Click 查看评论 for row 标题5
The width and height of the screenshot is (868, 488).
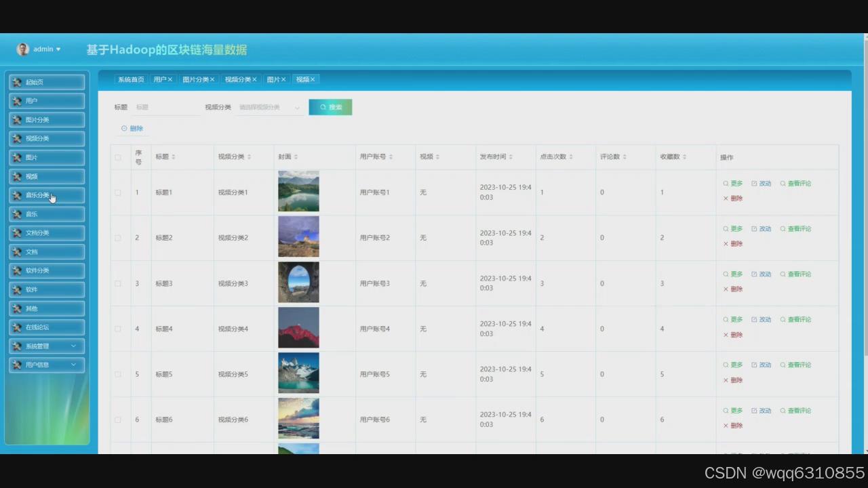click(795, 365)
